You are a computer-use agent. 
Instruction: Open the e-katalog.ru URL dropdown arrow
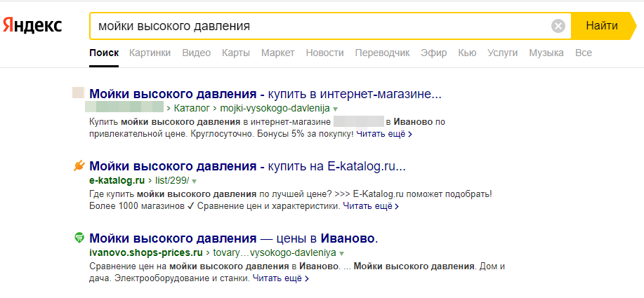coord(195,181)
